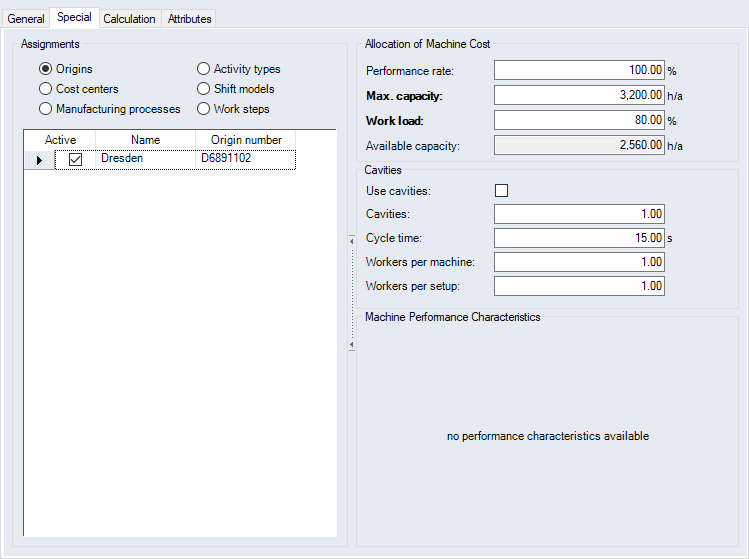Enable the Use cavities checkbox
Screen dimensions: 749x559
[502, 191]
